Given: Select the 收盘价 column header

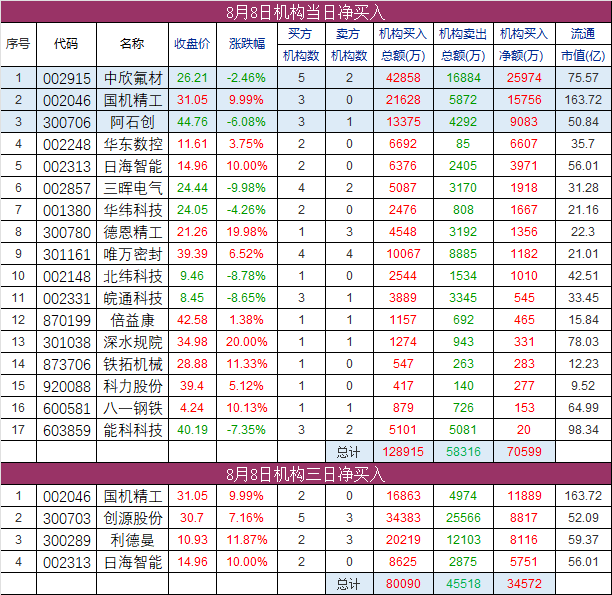Looking at the screenshot, I should (192, 44).
